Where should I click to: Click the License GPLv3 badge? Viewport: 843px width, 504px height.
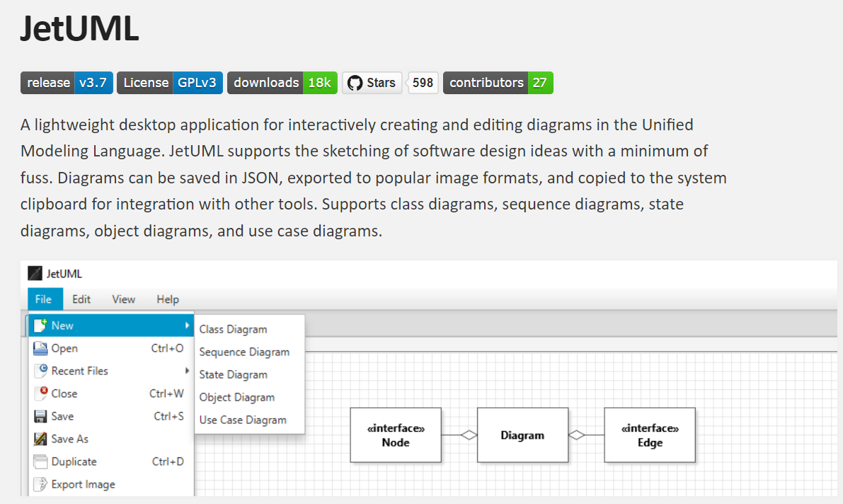[170, 83]
